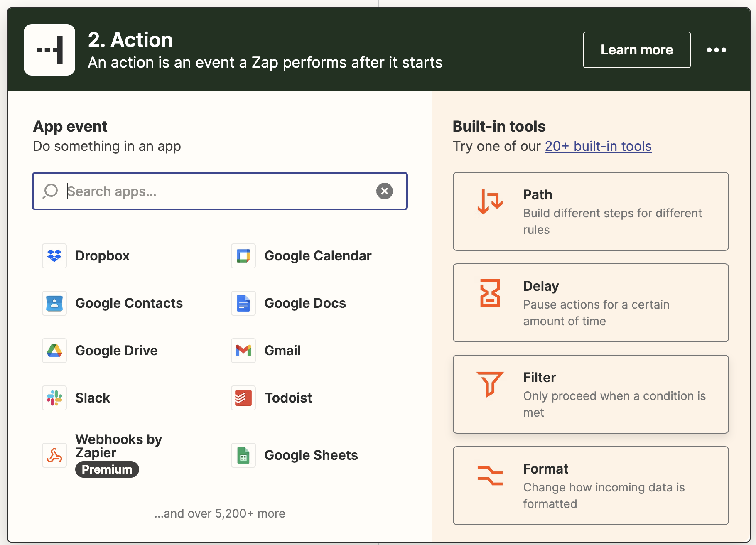
Task: Select the Google Docs app icon
Action: tap(243, 303)
